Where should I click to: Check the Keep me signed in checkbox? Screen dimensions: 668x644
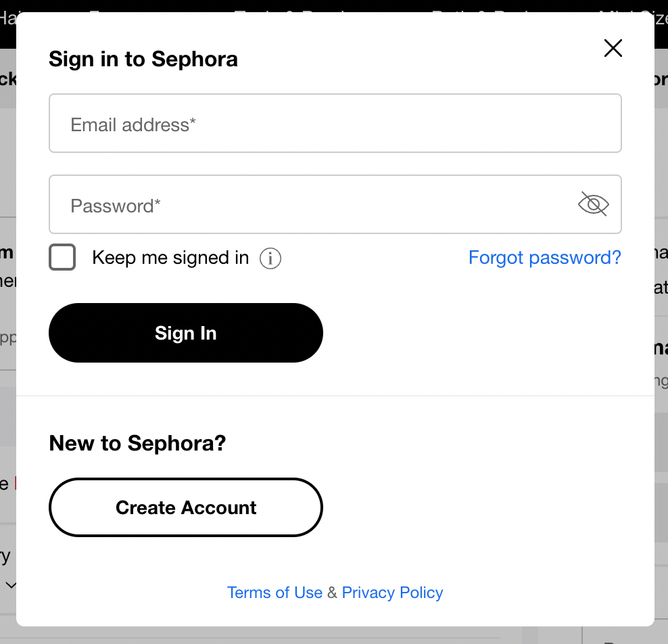point(62,257)
